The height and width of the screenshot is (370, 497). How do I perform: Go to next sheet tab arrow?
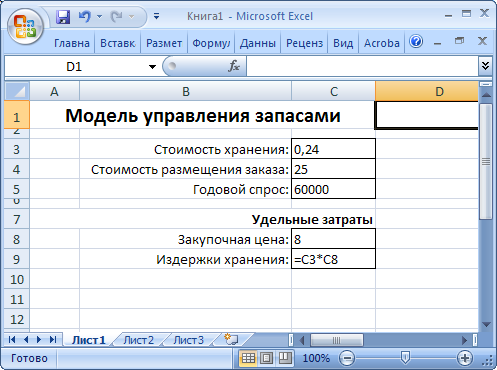[x=39, y=340]
